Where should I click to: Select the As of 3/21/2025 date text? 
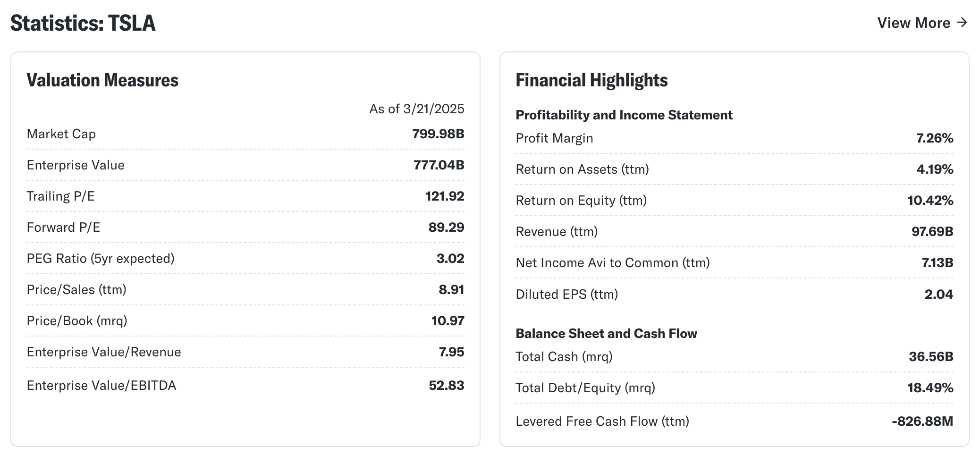coord(417,109)
